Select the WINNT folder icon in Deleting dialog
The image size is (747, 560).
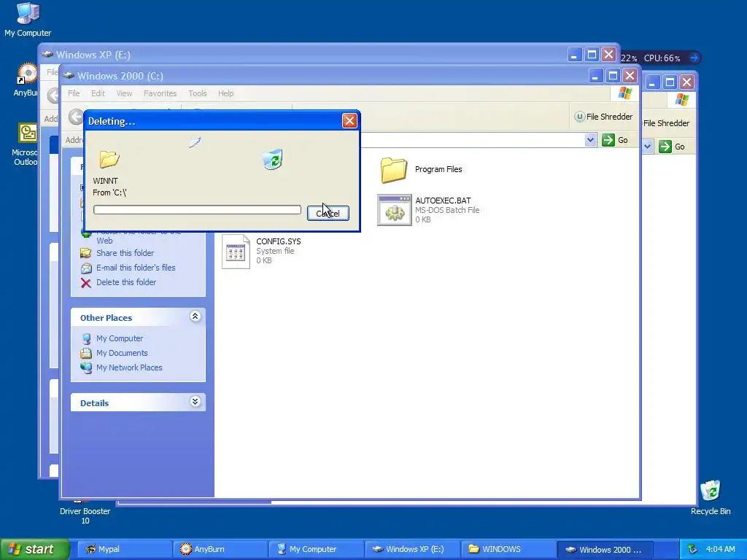tap(109, 159)
